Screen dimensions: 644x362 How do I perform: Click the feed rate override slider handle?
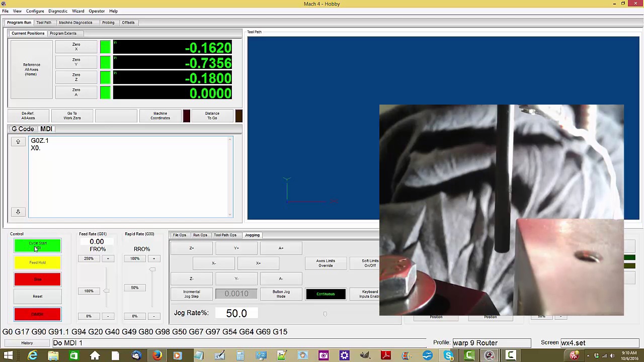(x=106, y=291)
